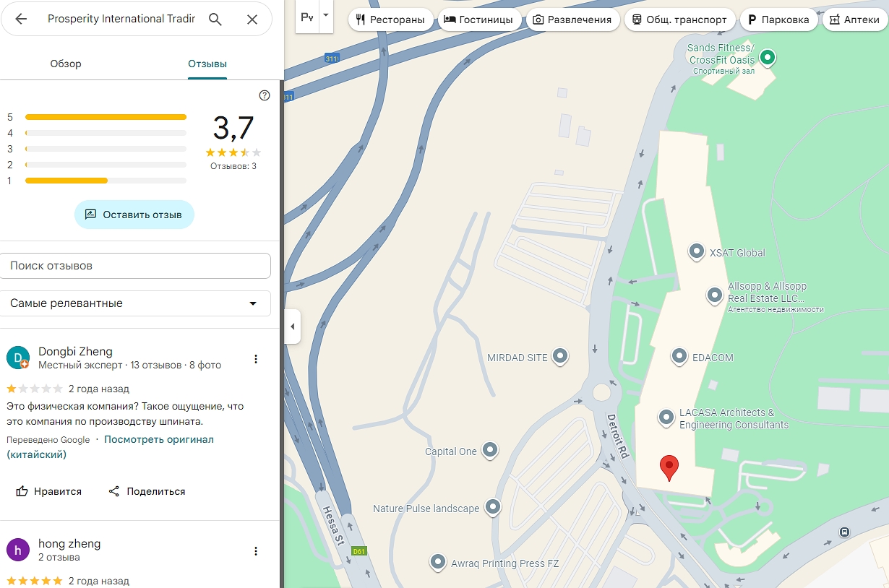Select the Отзывы tab

(x=207, y=64)
